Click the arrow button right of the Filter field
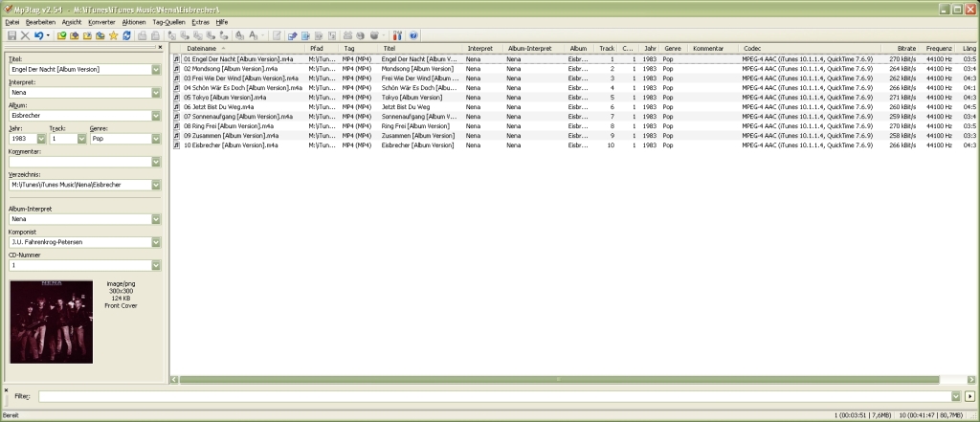The height and width of the screenshot is (422, 980). [969, 396]
